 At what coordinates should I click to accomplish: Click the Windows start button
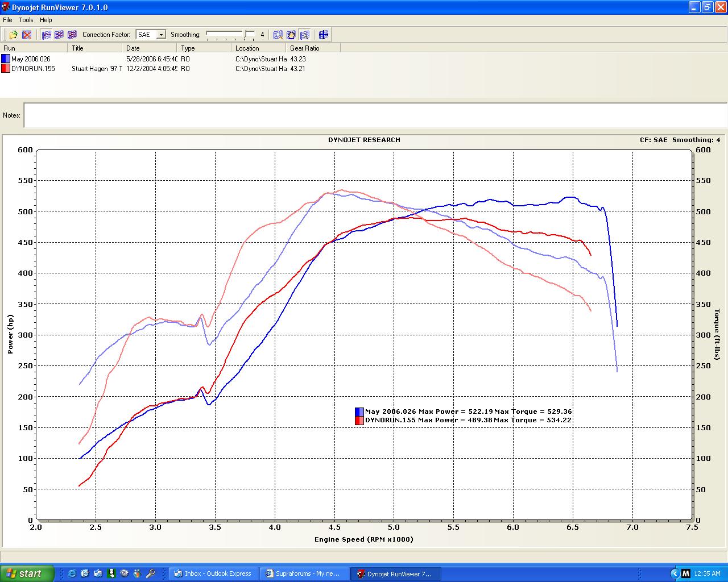pyautogui.click(x=27, y=573)
